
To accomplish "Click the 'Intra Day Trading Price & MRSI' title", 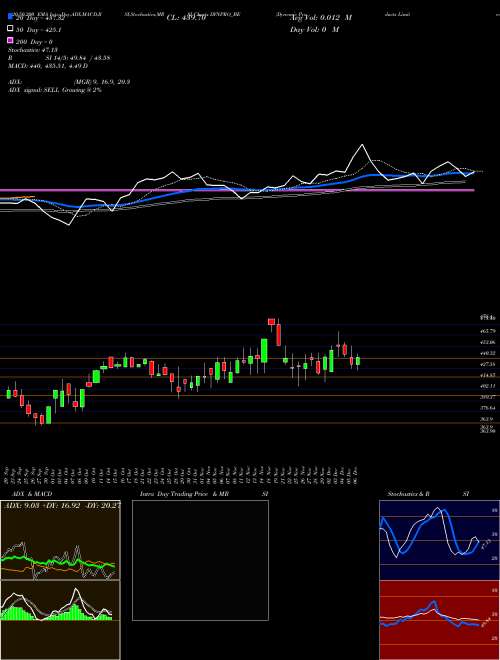I will click(x=203, y=494).
